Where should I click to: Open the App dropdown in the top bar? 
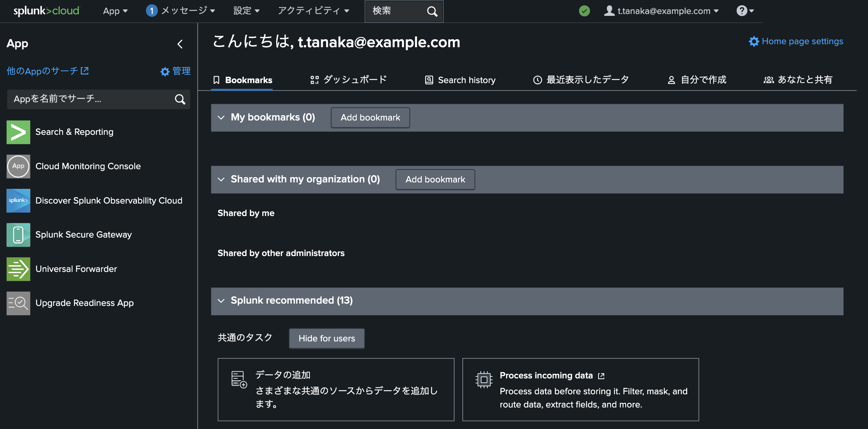point(115,11)
